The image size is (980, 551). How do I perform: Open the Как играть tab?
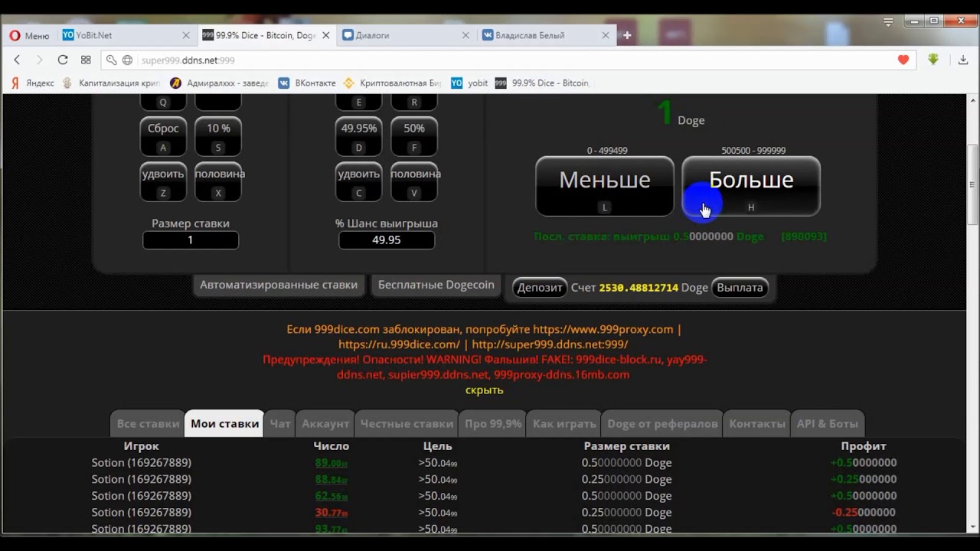564,423
